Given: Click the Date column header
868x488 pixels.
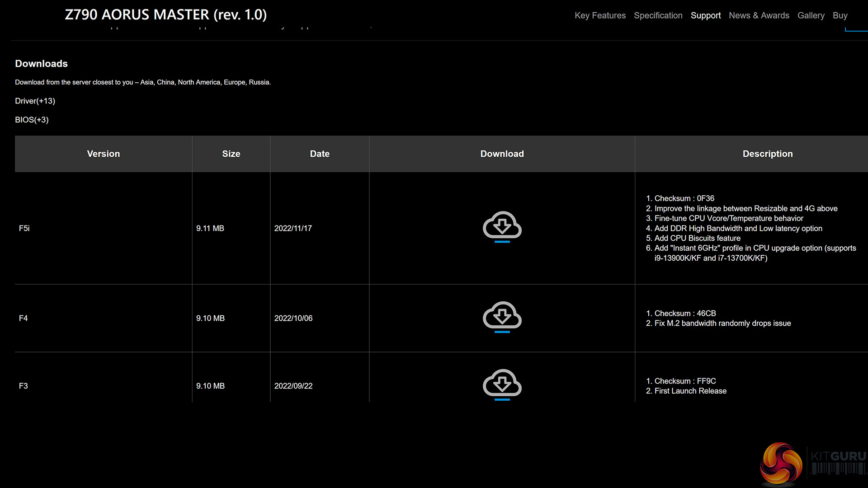Looking at the screenshot, I should [x=319, y=154].
